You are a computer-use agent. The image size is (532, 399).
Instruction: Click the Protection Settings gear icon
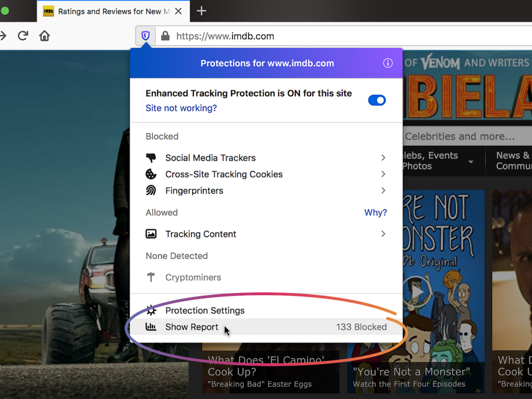pos(151,310)
